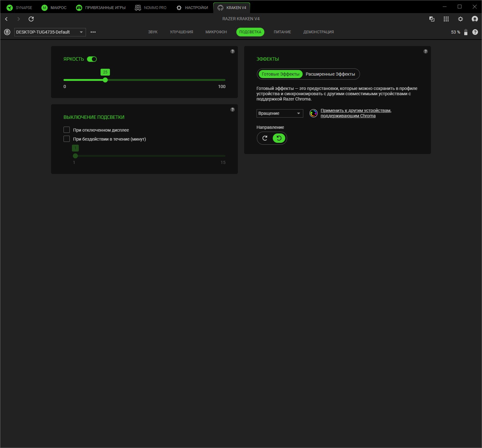Open the Настройки tab
The image size is (482, 448).
click(192, 7)
